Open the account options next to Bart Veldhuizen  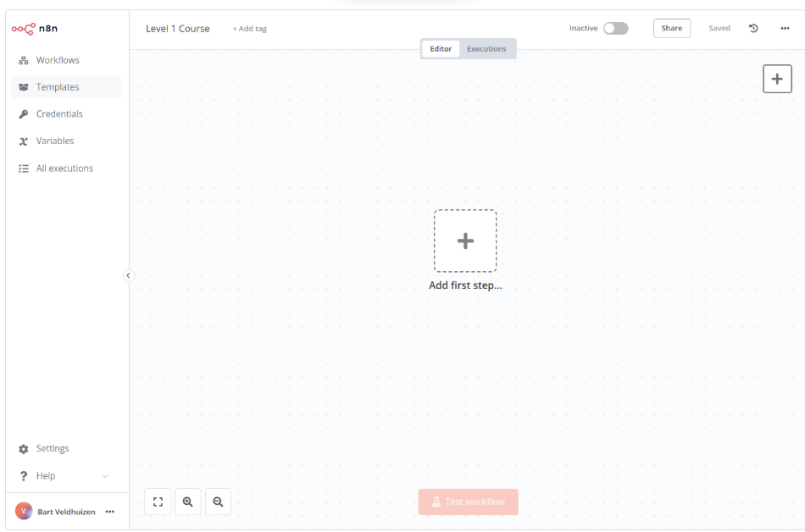click(109, 512)
